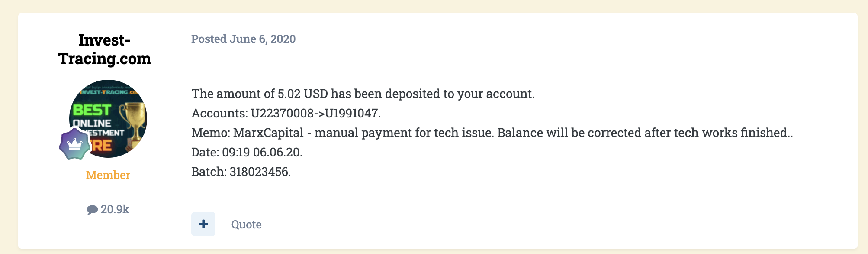Open the Invest-Tracing.com profile avatar
The height and width of the screenshot is (254, 868).
tap(108, 118)
